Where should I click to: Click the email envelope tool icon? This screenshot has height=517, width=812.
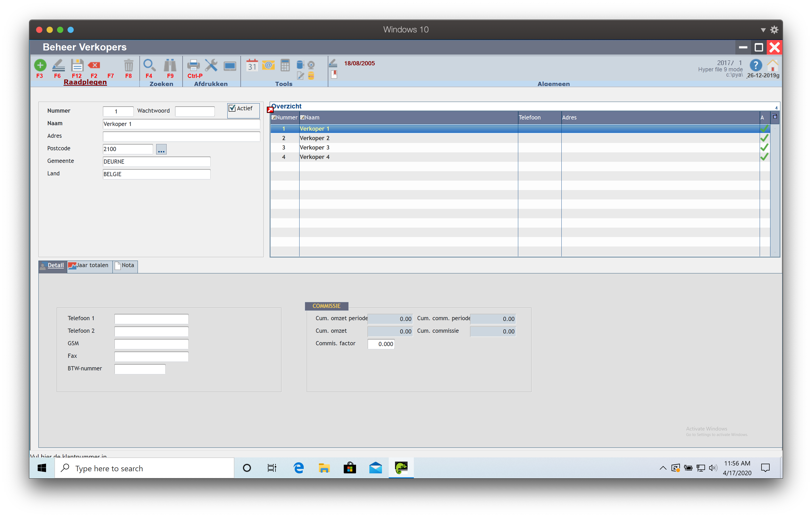pos(268,65)
